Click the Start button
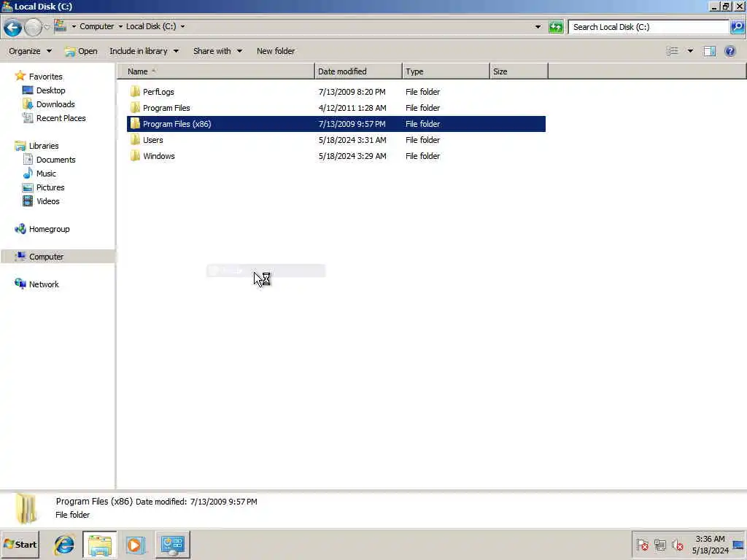This screenshot has width=747, height=560. [x=20, y=544]
